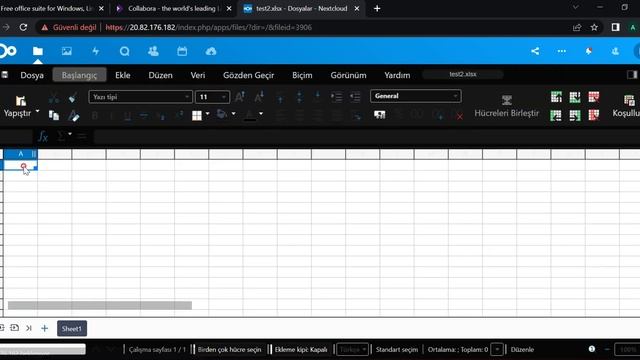Toggle Standart seçim selection mode
The width and height of the screenshot is (640, 360).
point(397,349)
